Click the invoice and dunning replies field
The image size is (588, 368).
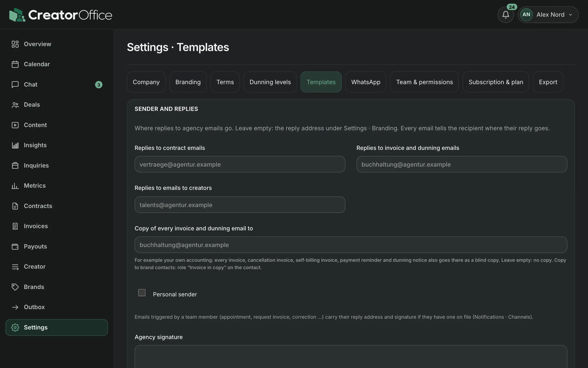[462, 164]
